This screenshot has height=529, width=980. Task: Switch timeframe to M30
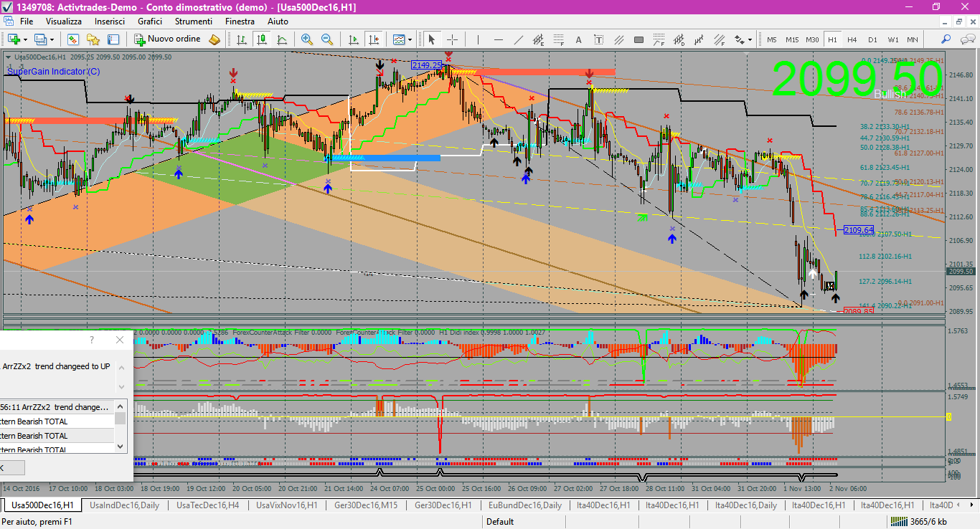pyautogui.click(x=812, y=39)
